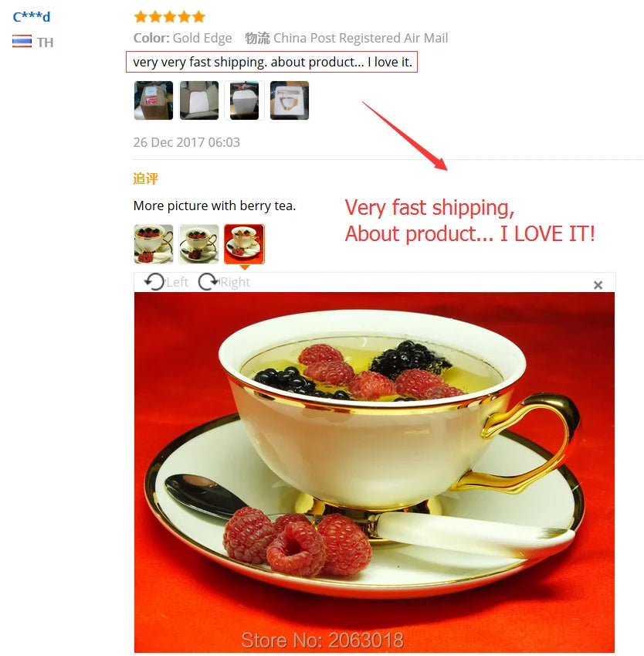Open the cardboard box review thumbnail
Image resolution: width=644 pixels, height=656 pixels.
(154, 100)
